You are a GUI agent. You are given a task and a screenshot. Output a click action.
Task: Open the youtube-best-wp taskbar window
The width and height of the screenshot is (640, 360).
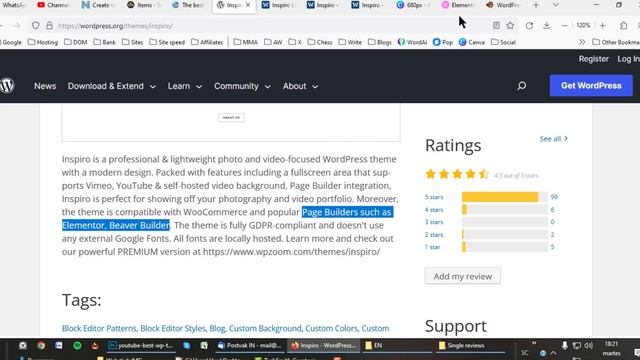(141, 345)
